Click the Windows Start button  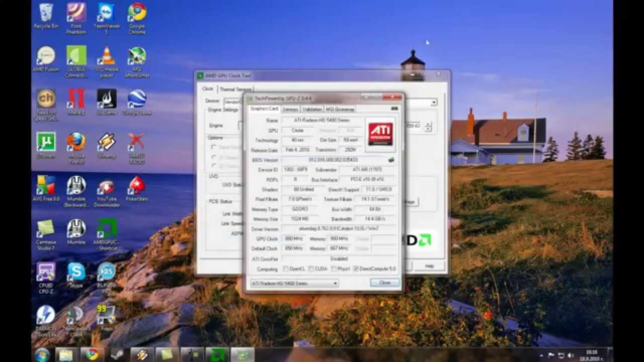point(42,354)
